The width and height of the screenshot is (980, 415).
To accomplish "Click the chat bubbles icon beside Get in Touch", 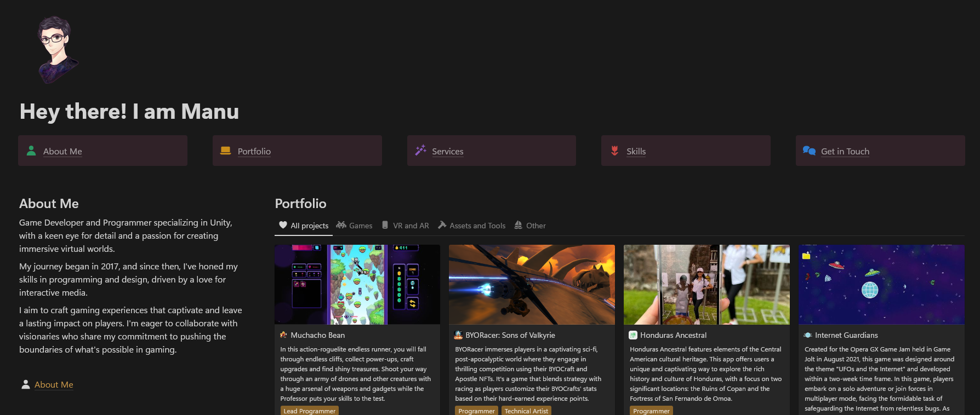I will coord(809,151).
